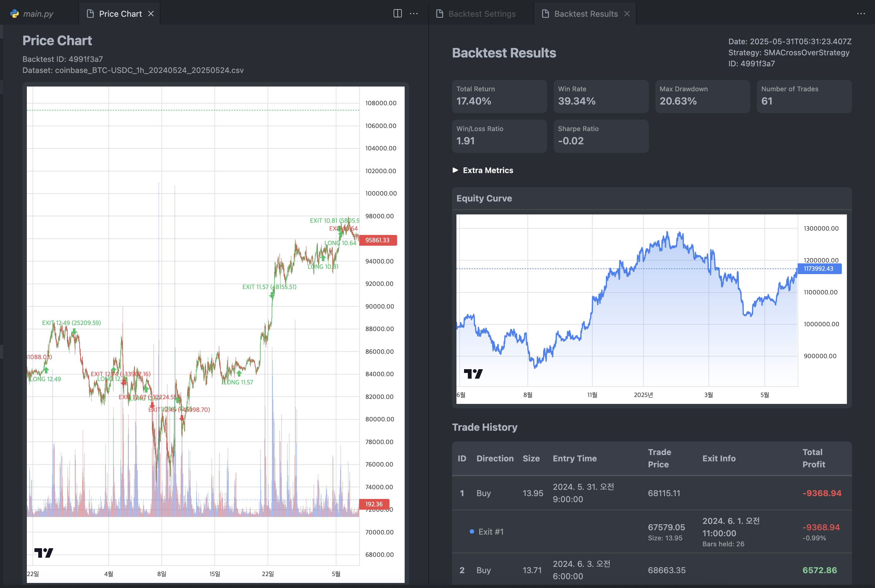Viewport: 875px width, 588px height.
Task: Click TradingView logo on equity curve
Action: pyautogui.click(x=473, y=374)
